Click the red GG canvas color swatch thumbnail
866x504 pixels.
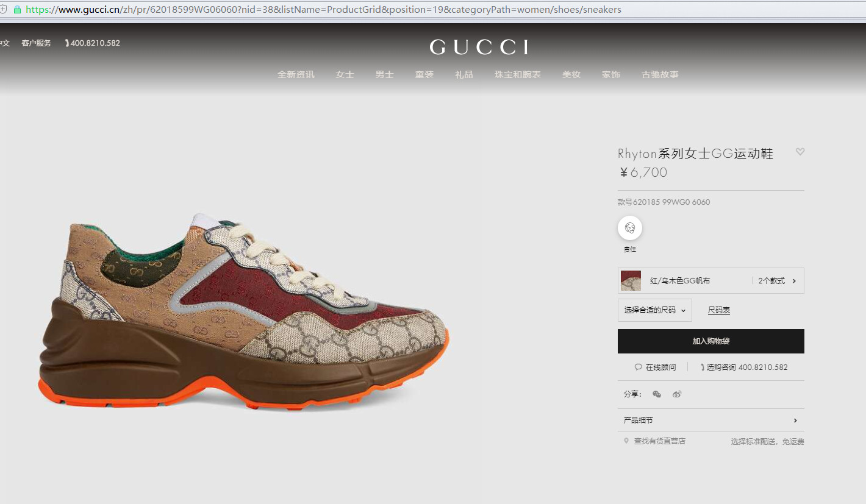pos(631,280)
